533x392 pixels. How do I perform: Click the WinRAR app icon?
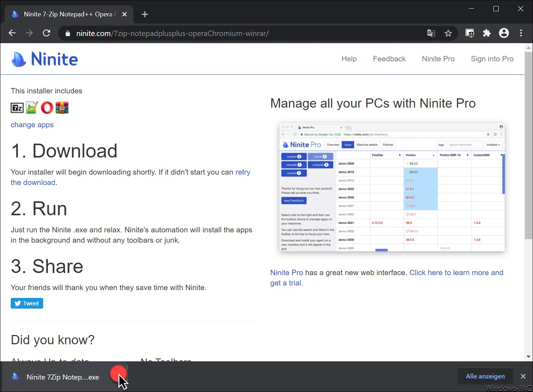(62, 108)
